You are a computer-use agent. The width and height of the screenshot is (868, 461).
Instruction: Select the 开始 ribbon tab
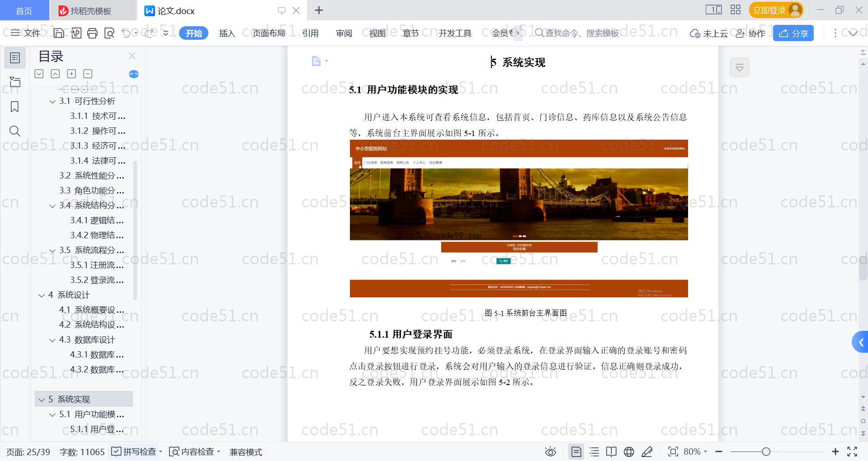(x=193, y=33)
